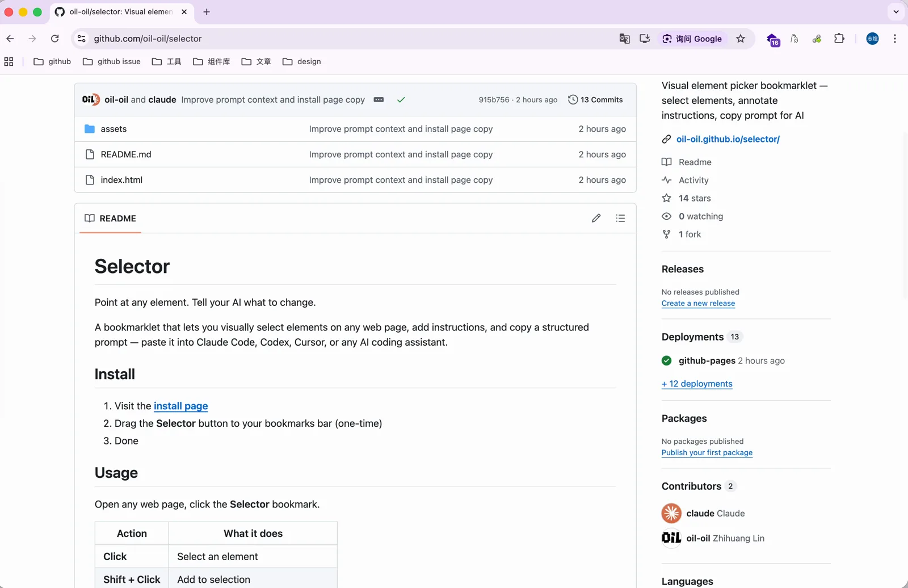Viewport: 908px width, 588px height.
Task: Close the oil-oil/selector tab
Action: coord(184,11)
